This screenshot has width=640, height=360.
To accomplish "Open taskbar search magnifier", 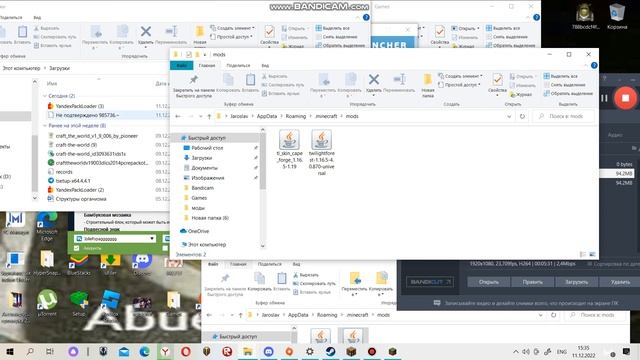I will point(30,351).
